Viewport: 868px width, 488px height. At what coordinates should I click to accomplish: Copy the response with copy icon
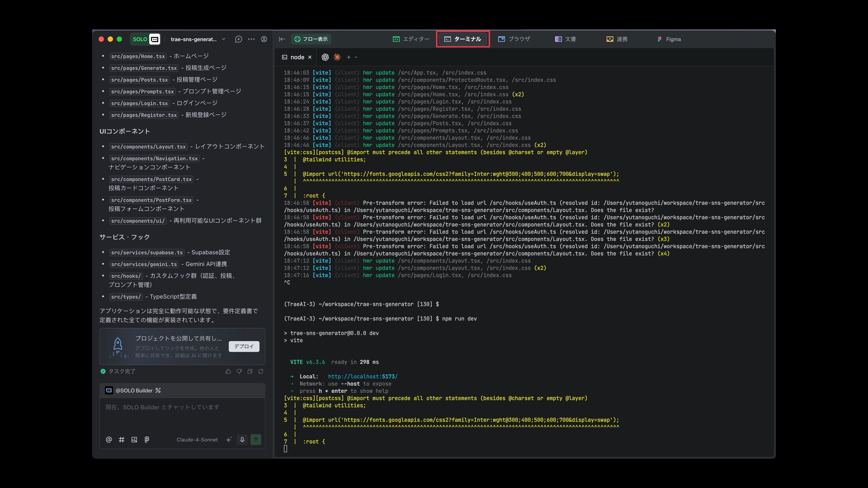coord(250,371)
